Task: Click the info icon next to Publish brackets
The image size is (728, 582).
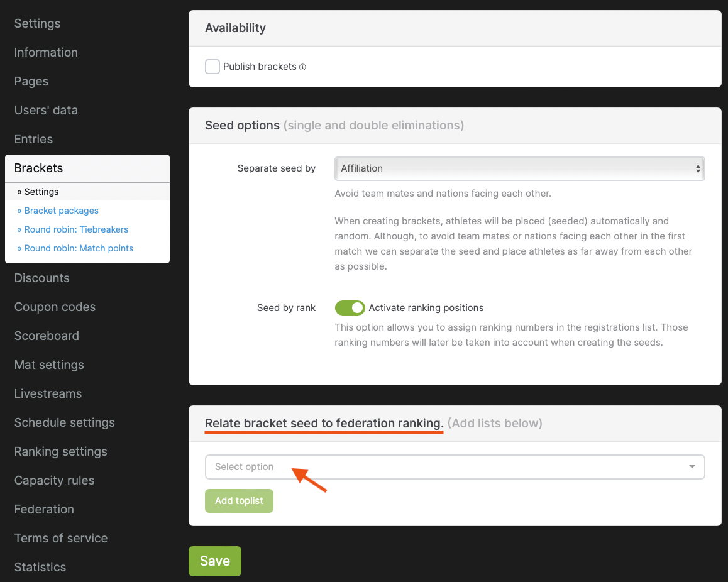Action: (x=302, y=67)
